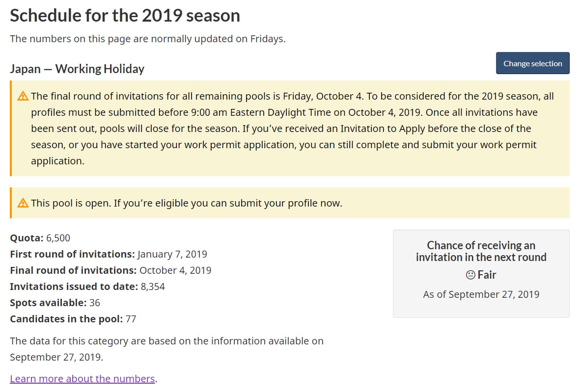The height and width of the screenshot is (392, 580).
Task: Click the 'Chance of receiving an invitation' panel title
Action: (481, 251)
